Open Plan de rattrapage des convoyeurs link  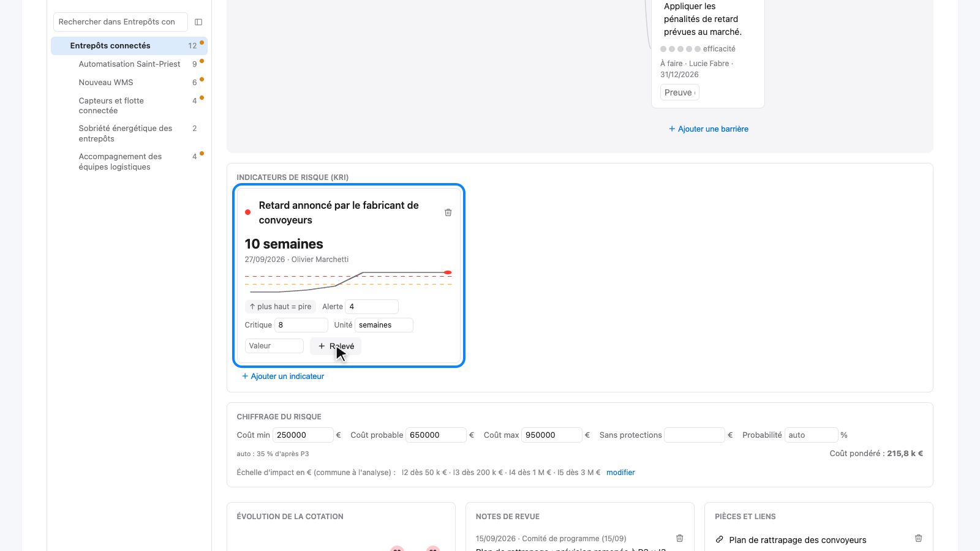click(797, 540)
